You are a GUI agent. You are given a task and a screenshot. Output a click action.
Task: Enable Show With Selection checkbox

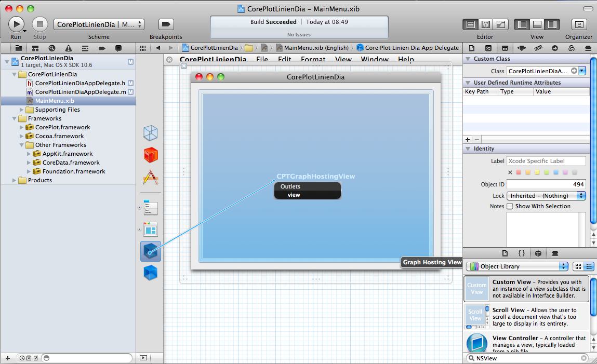tap(510, 206)
